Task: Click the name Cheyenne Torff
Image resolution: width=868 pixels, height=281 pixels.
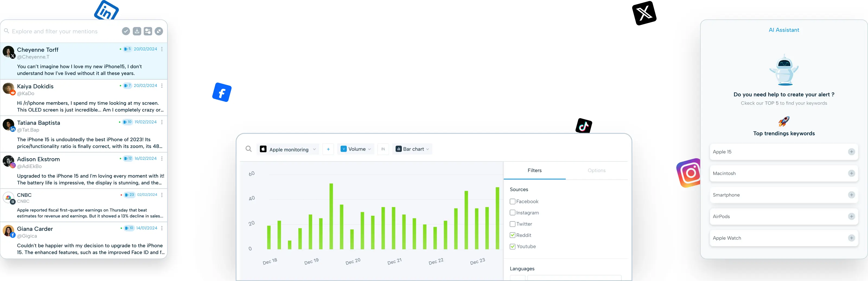Action: coord(38,50)
